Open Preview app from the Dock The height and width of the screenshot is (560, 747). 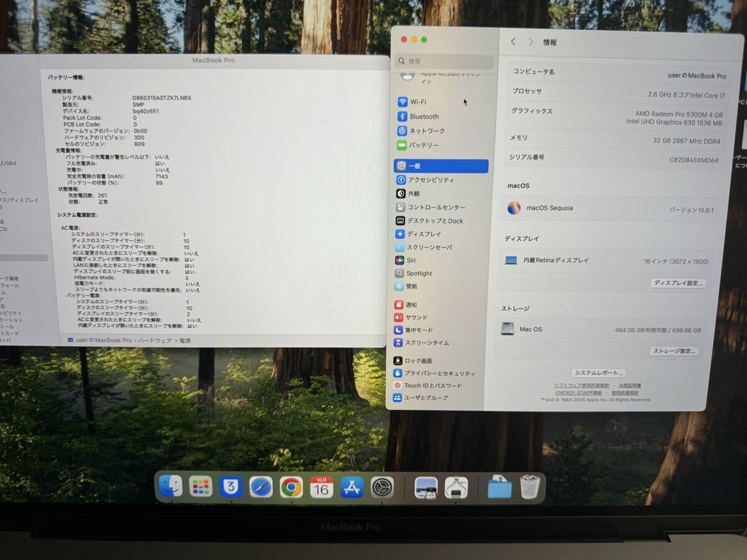426,487
